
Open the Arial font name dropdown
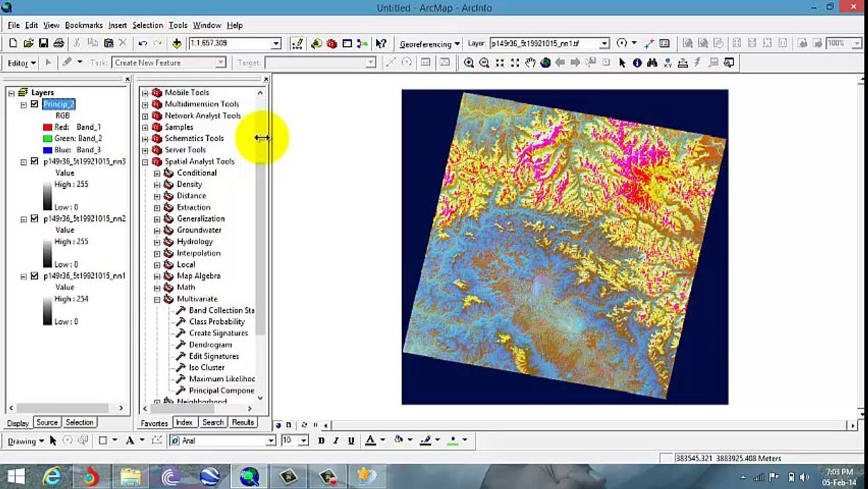(x=270, y=441)
